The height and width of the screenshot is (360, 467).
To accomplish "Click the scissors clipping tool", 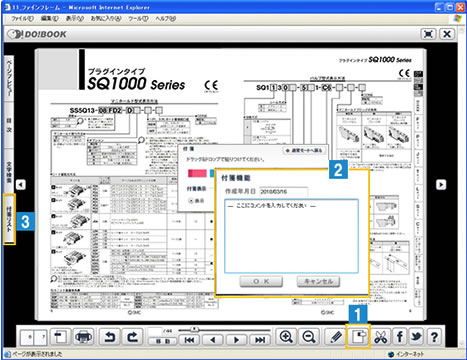I will [x=381, y=337].
